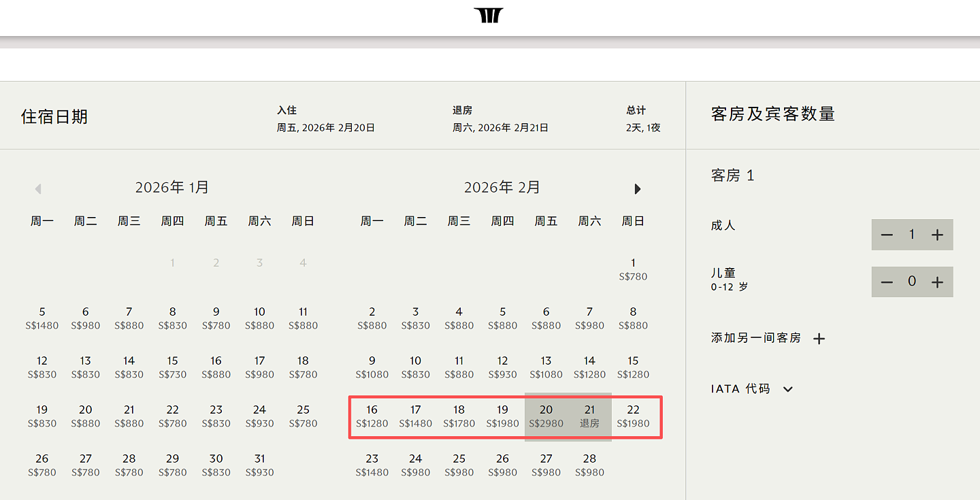Click the 2026年 1月 month heading
This screenshot has width=980, height=500.
[x=172, y=187]
